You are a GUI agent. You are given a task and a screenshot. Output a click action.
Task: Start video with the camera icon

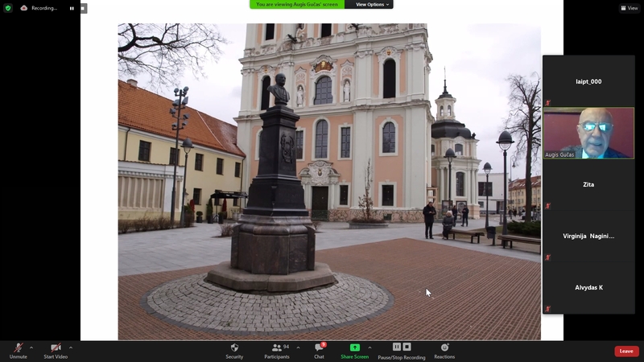click(x=55, y=348)
